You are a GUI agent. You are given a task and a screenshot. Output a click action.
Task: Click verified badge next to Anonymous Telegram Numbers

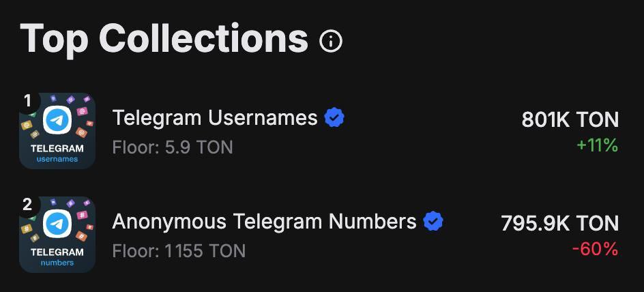coord(433,222)
